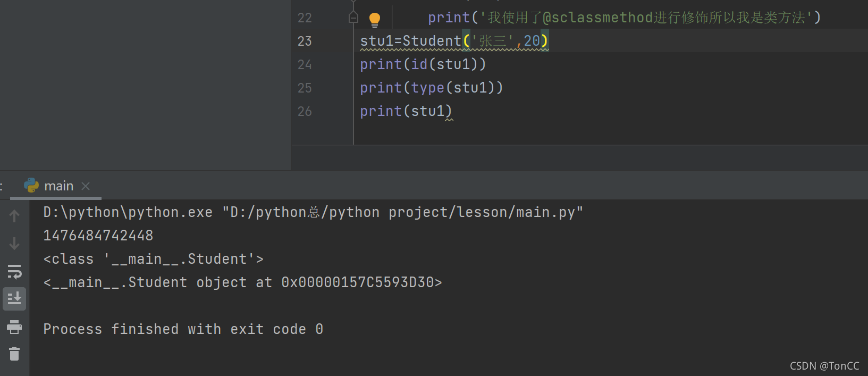Toggle Scroll to End of console
The height and width of the screenshot is (376, 868).
(14, 299)
